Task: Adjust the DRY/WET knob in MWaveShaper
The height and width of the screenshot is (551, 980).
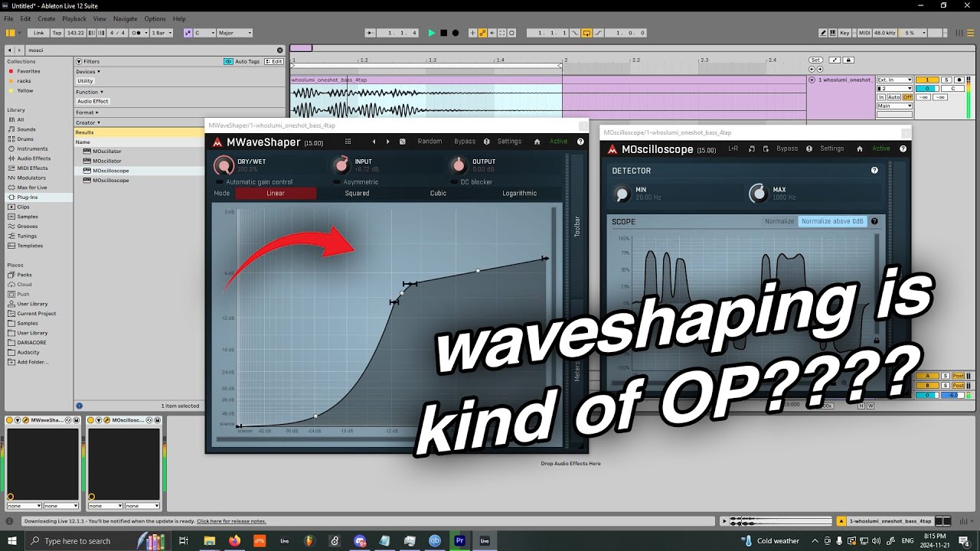Action: coord(224,165)
